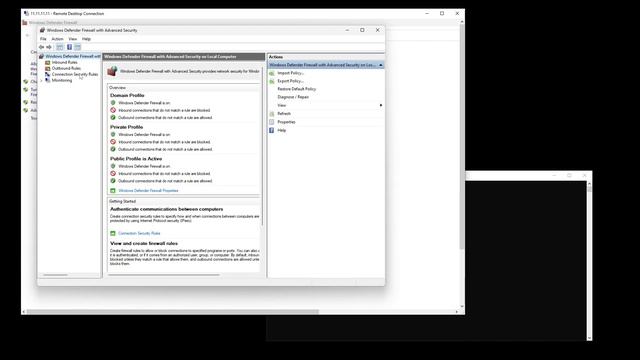Expand the Monitoring node arrow

pyautogui.click(x=42, y=80)
